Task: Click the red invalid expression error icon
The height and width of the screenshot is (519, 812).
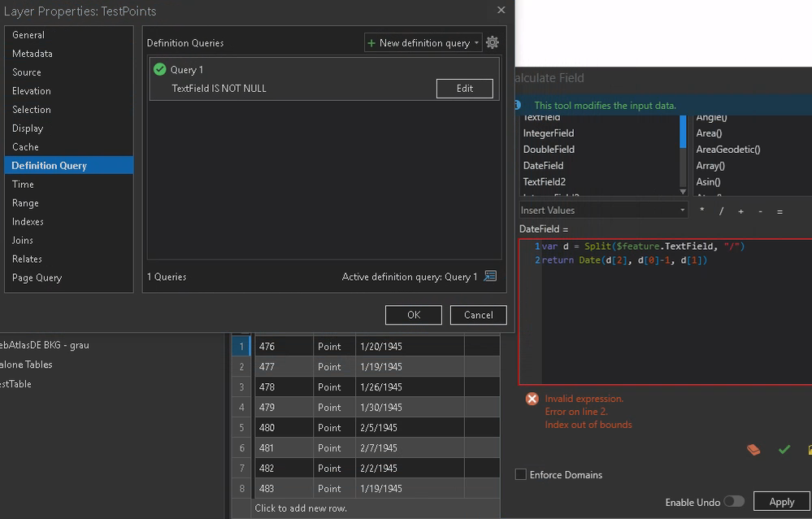Action: pyautogui.click(x=532, y=399)
